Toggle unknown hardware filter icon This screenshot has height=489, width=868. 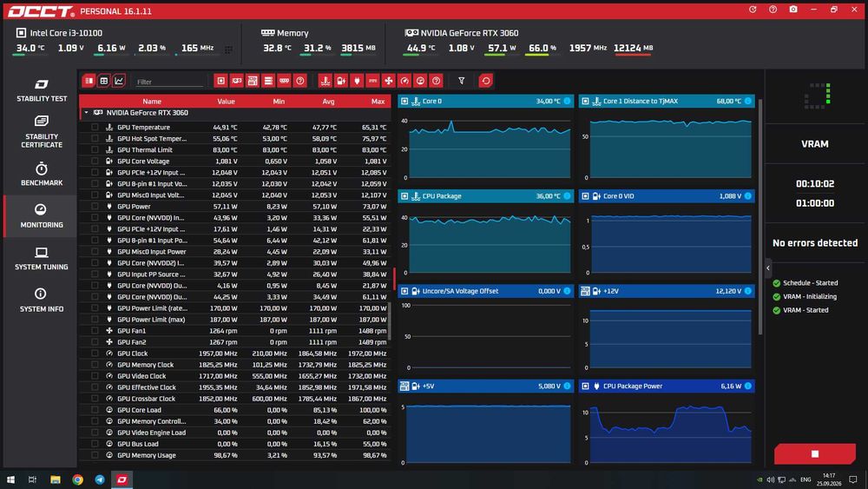tap(300, 81)
